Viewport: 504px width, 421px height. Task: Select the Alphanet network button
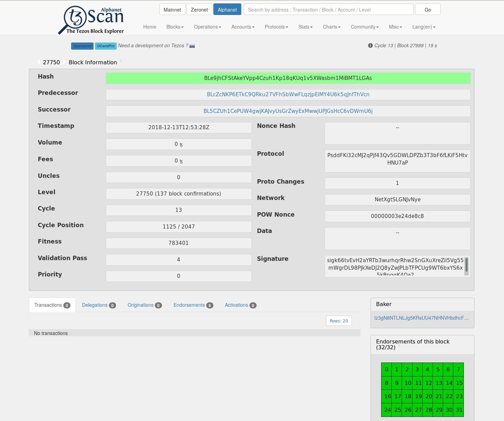[227, 10]
